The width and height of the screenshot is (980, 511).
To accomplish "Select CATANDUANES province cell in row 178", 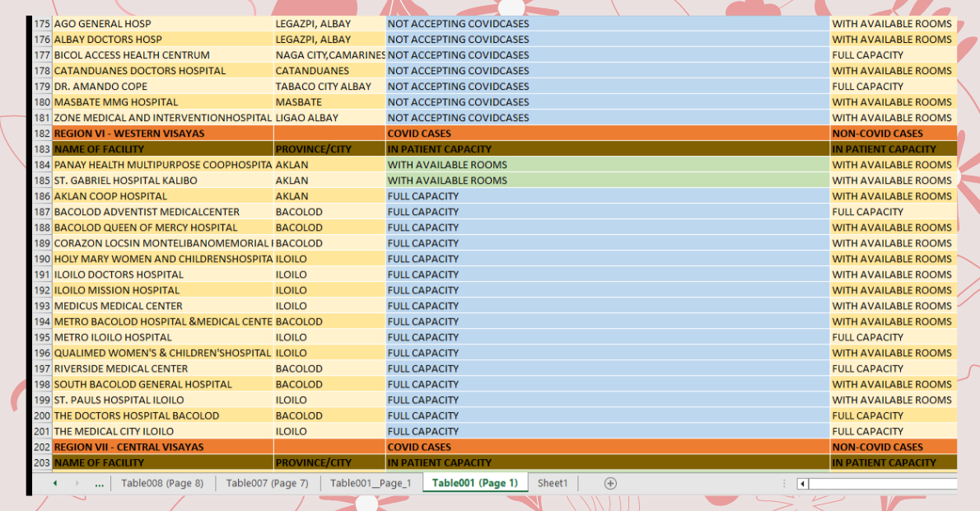I will (x=329, y=71).
